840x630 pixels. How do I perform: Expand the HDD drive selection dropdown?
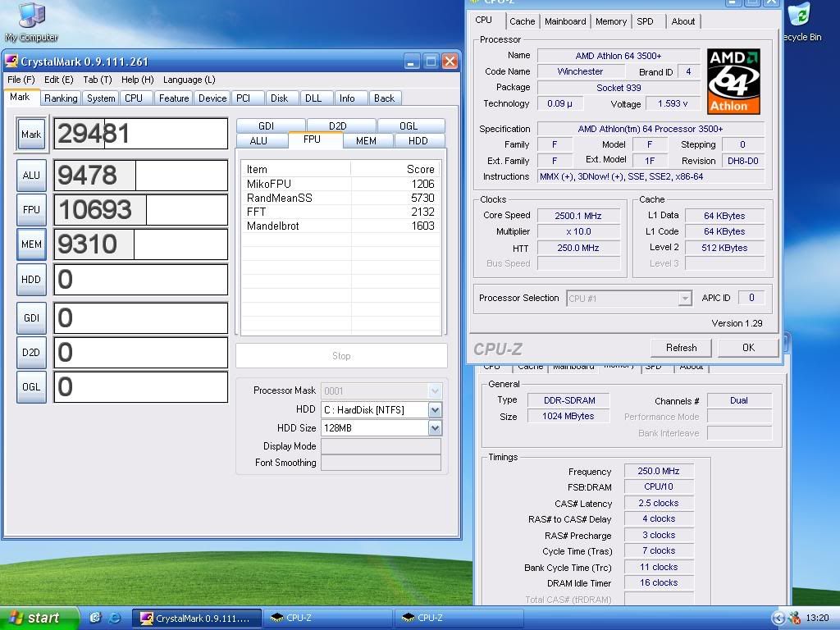tap(435, 410)
